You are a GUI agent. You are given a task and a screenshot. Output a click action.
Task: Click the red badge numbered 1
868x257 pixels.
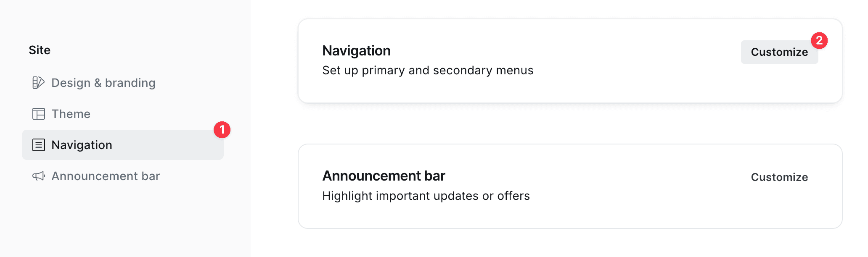(x=222, y=130)
